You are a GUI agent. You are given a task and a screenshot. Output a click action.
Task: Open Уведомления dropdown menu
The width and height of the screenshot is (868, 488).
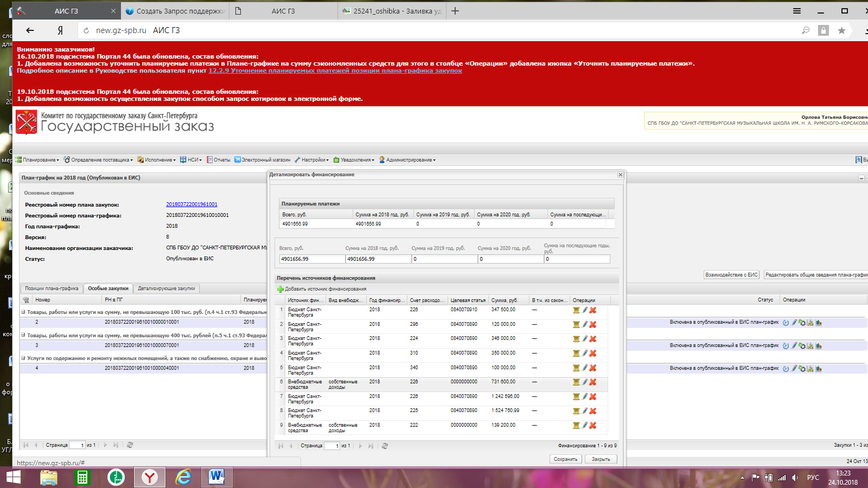[354, 160]
